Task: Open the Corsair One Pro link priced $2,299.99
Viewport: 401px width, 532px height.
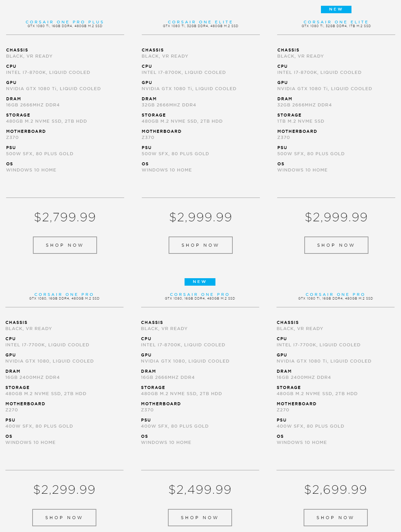Action: coord(64,294)
